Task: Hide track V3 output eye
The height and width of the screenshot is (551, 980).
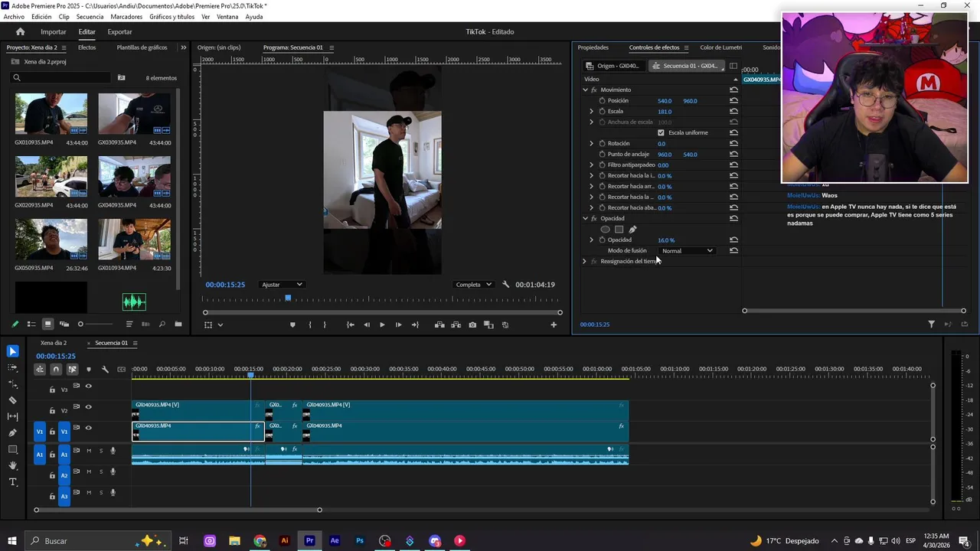Action: [x=88, y=386]
